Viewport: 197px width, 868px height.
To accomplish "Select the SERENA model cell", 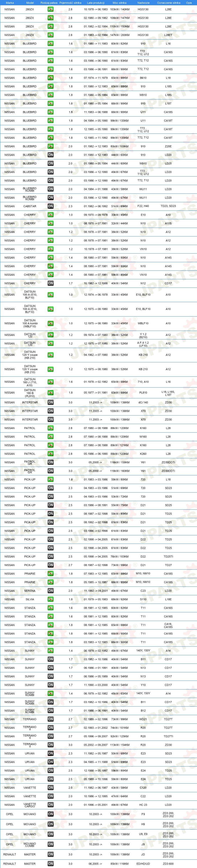I will click(30, 591).
